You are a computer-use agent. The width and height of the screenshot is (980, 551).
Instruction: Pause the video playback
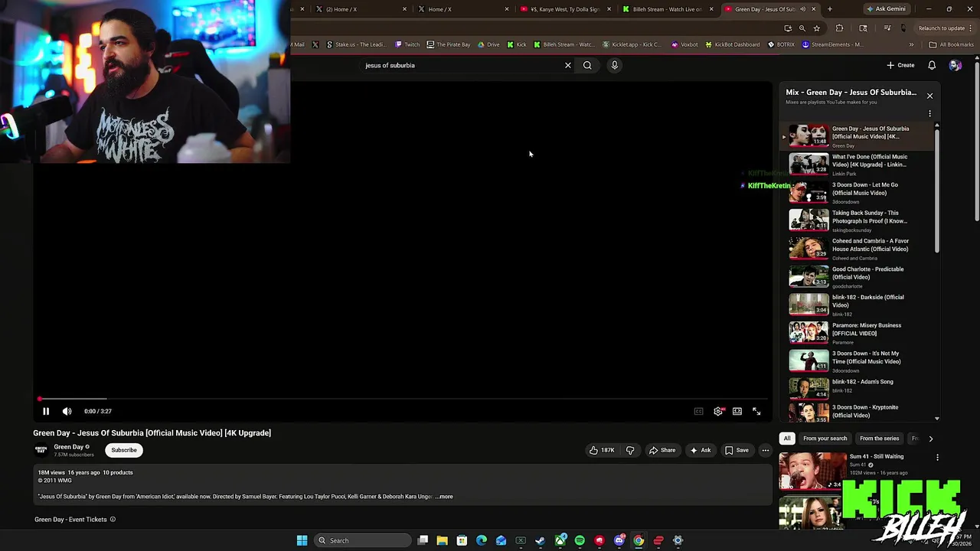(x=46, y=412)
